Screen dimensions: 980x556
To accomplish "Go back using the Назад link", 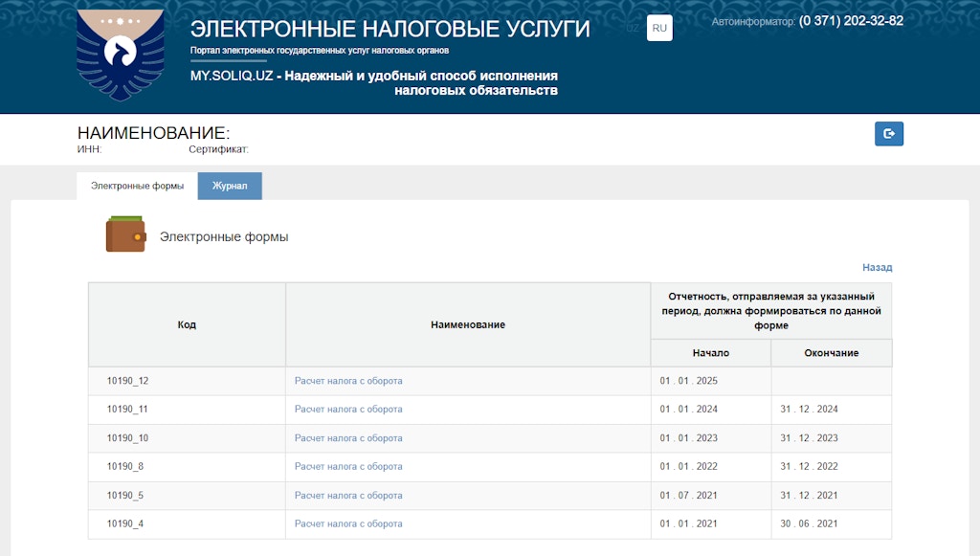I will coord(877,268).
